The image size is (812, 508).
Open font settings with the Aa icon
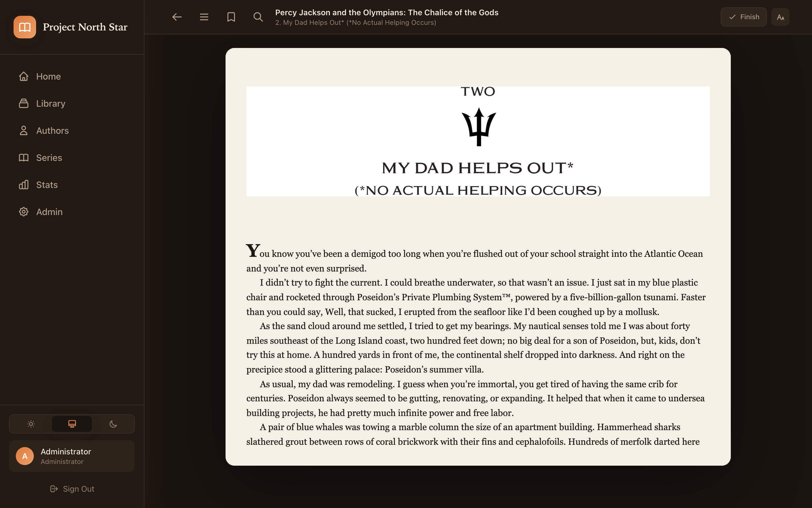tap(780, 17)
